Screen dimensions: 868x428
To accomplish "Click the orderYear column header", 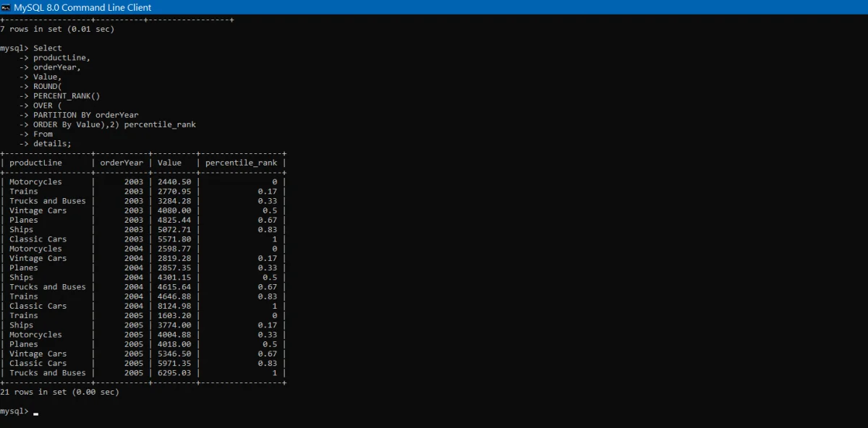I will (122, 163).
